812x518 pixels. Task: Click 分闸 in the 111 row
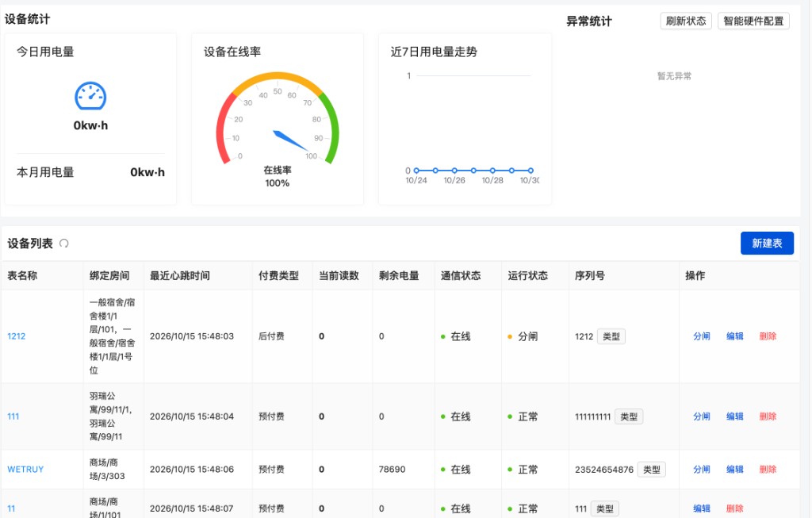click(x=702, y=416)
